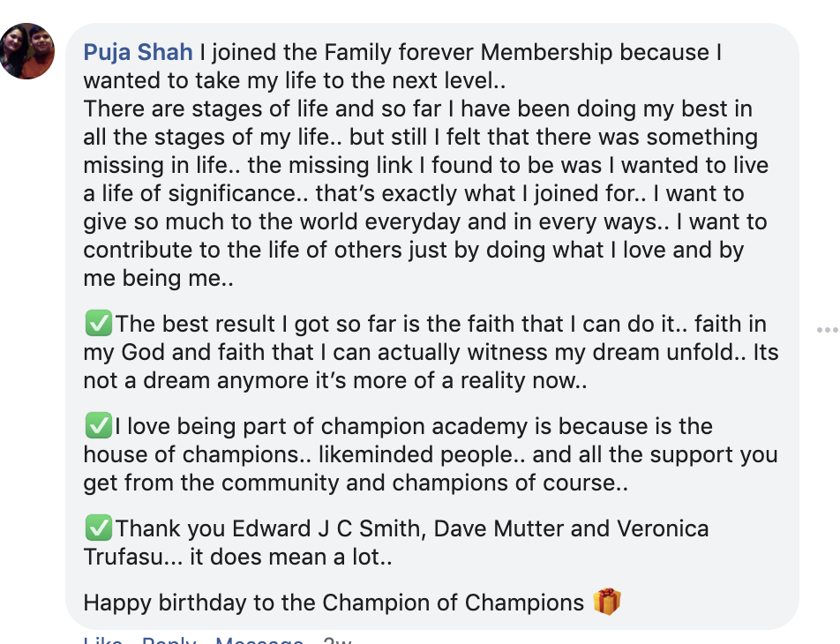This screenshot has width=840, height=644.
Task: Open the Puja Shah profile name link
Action: [138, 53]
